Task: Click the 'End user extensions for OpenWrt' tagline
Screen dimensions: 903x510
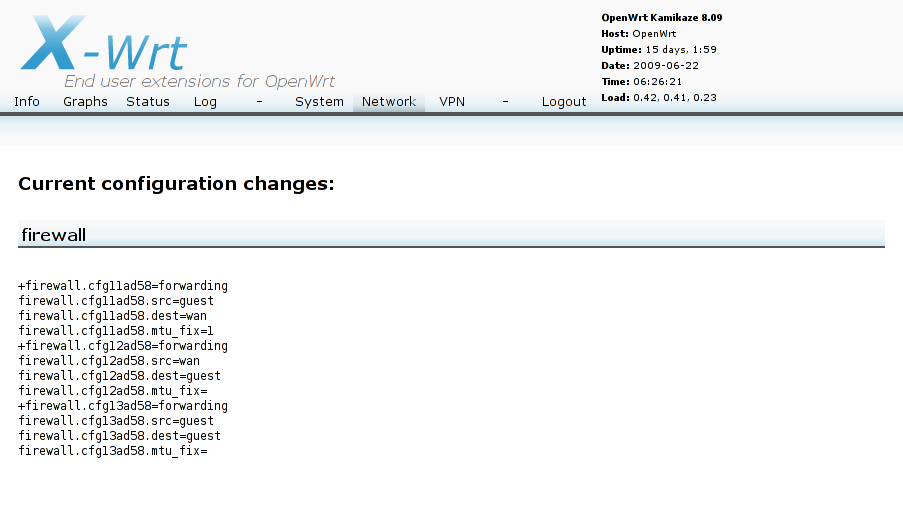Action: 199,82
